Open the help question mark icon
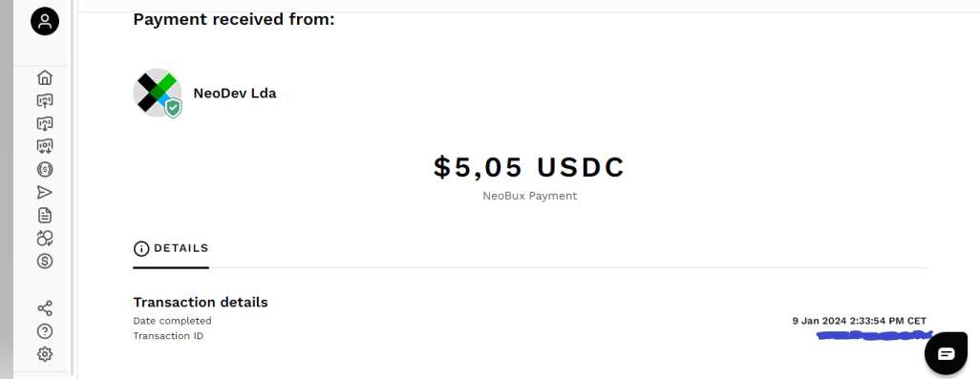 [x=45, y=331]
